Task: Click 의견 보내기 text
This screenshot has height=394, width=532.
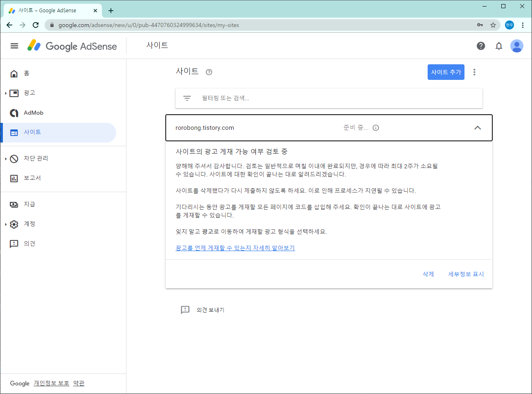Action: [x=211, y=310]
